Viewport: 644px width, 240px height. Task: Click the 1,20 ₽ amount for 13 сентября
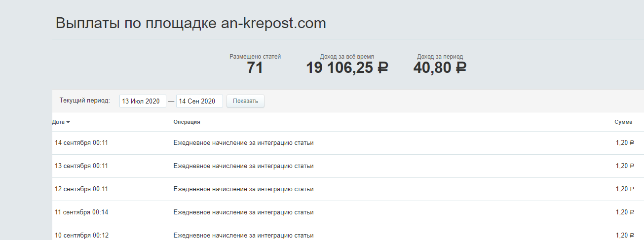click(x=624, y=166)
